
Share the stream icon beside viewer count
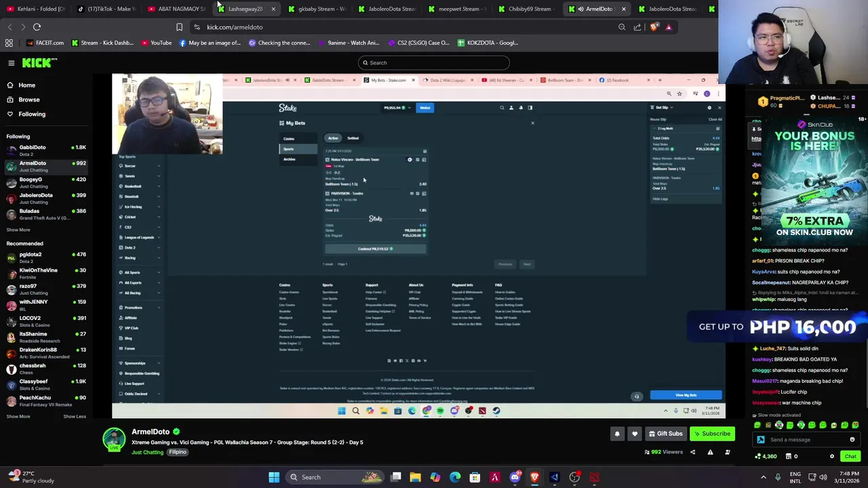pos(692,452)
